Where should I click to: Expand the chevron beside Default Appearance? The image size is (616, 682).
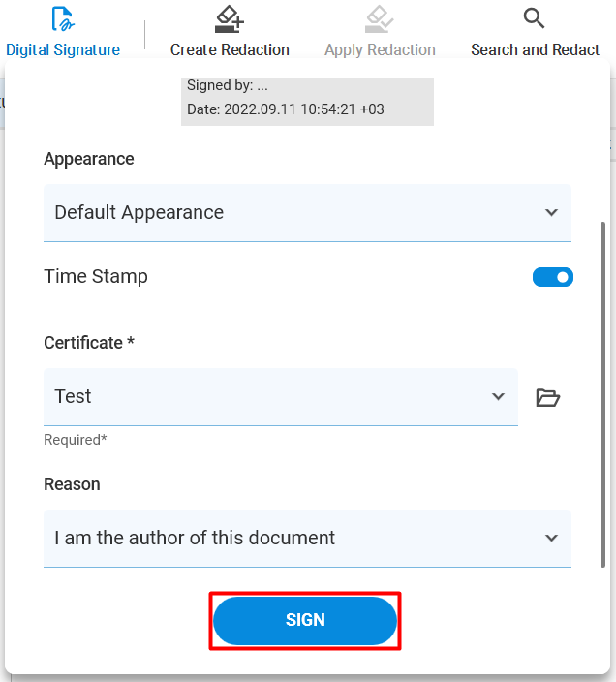coord(551,213)
